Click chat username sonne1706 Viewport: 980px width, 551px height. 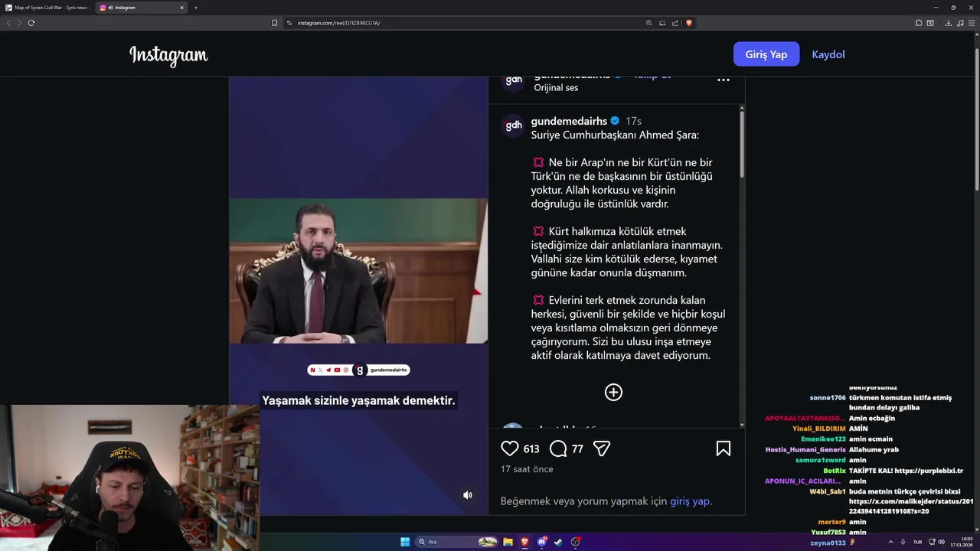828,398
